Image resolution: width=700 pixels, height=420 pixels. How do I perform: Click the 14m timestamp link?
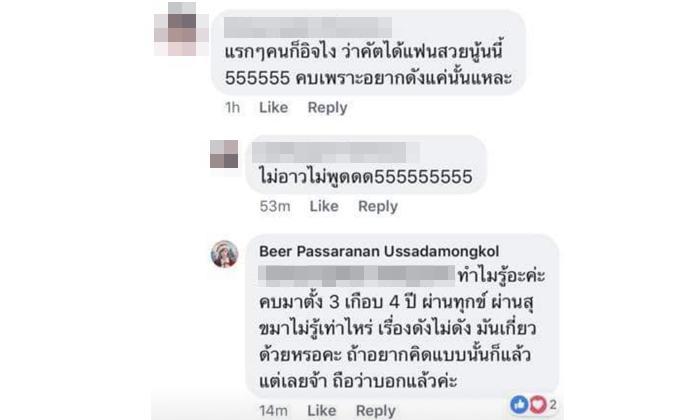pos(273,410)
